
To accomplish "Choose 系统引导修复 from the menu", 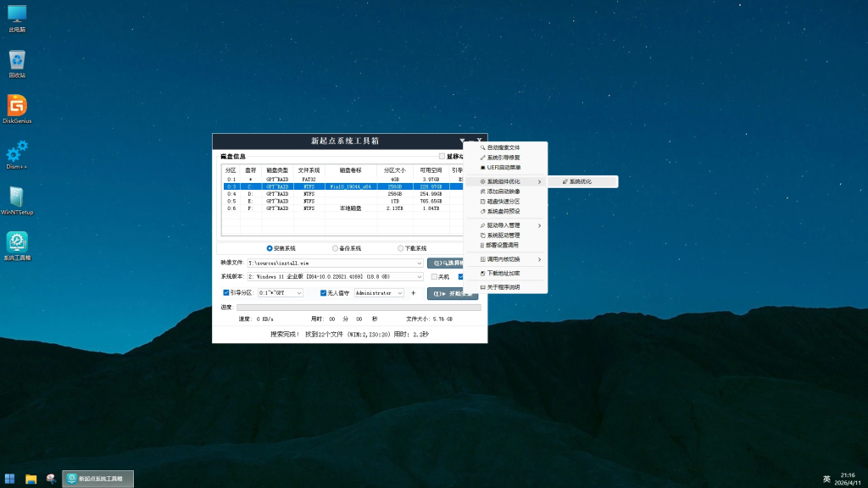I will [x=504, y=158].
